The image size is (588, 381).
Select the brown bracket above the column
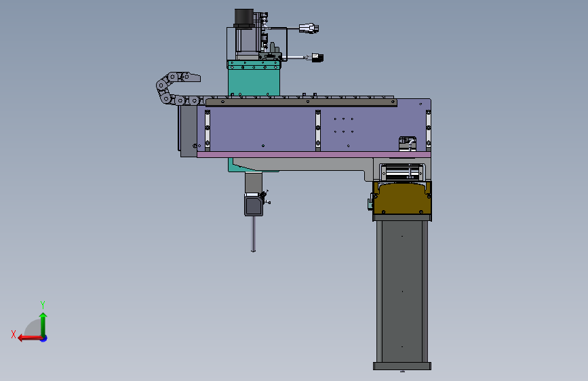tap(402, 198)
